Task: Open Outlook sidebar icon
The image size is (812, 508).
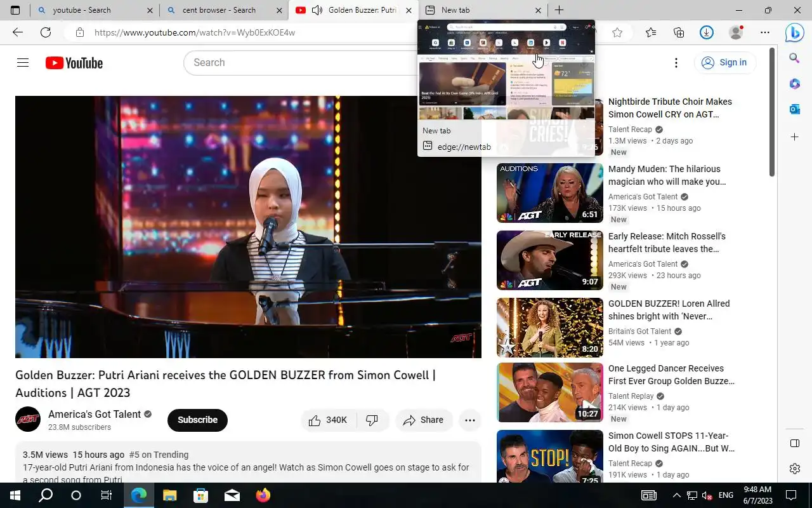Action: pos(794,109)
